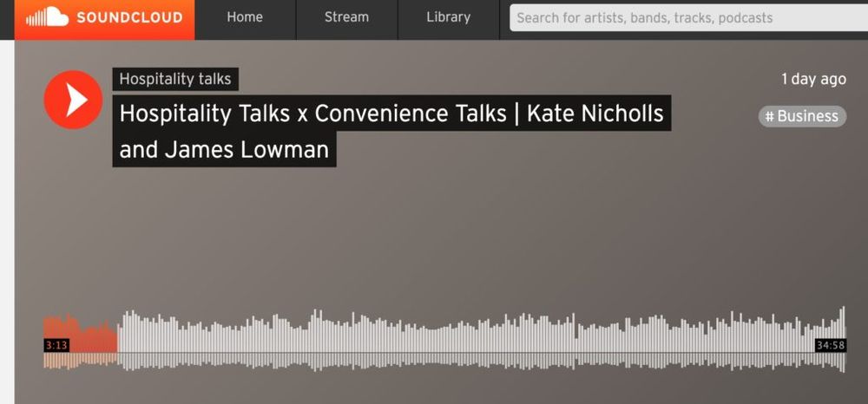Click the 3:13 elapsed time label
This screenshot has height=404, width=868.
(56, 345)
